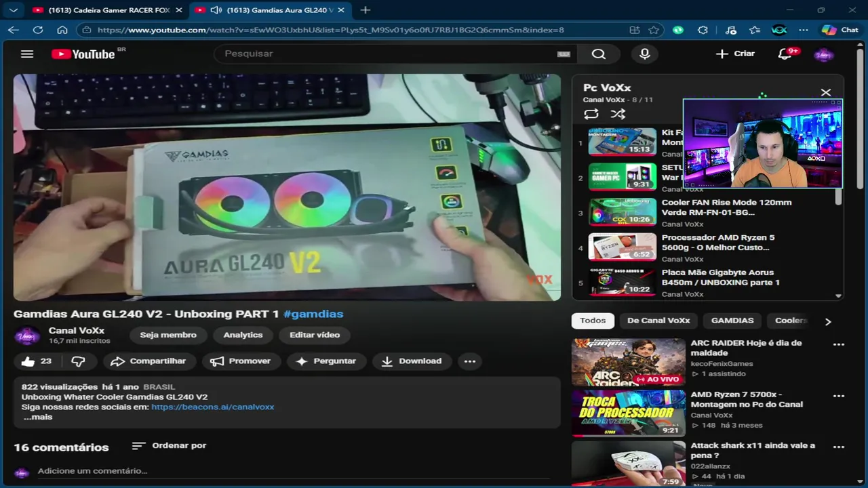Open the Criar create menu
The width and height of the screenshot is (868, 488).
click(735, 54)
